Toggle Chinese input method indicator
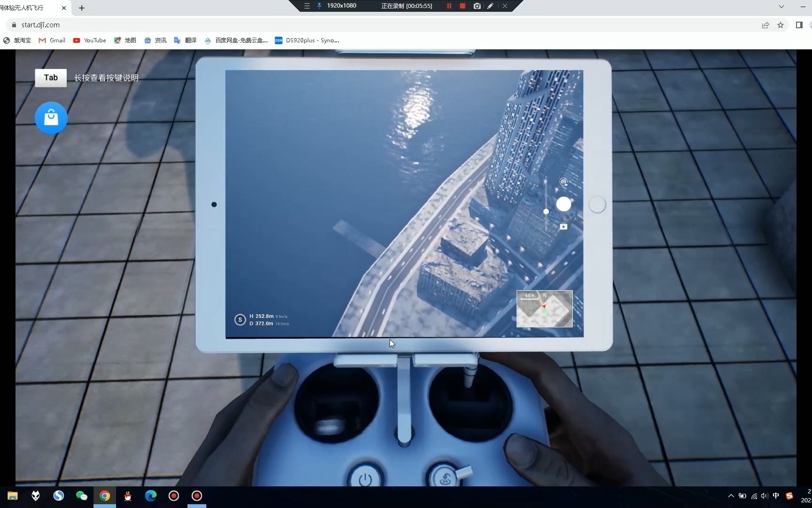Viewport: 812px width, 508px height. point(776,496)
